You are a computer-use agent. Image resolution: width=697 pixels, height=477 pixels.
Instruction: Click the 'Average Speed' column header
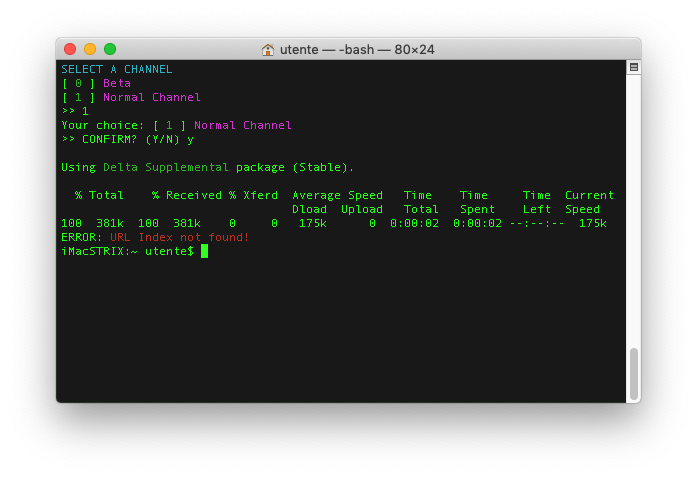click(x=337, y=195)
